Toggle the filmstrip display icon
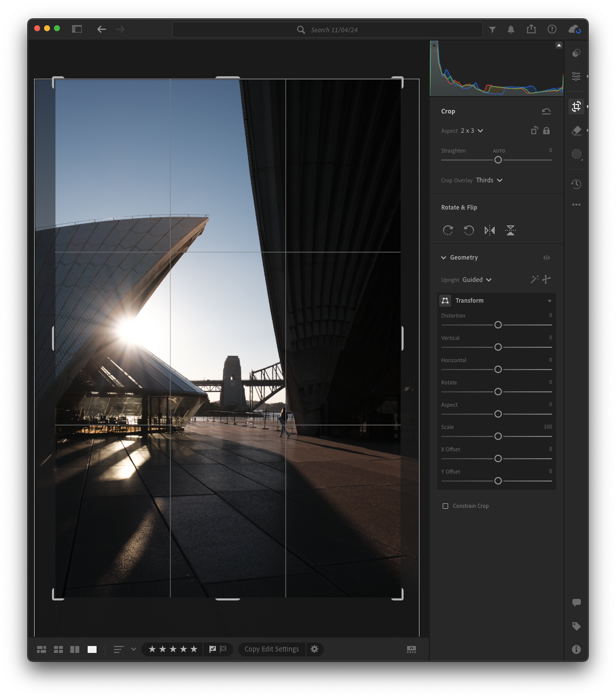Screen dimensions: 616x698 coord(411,649)
